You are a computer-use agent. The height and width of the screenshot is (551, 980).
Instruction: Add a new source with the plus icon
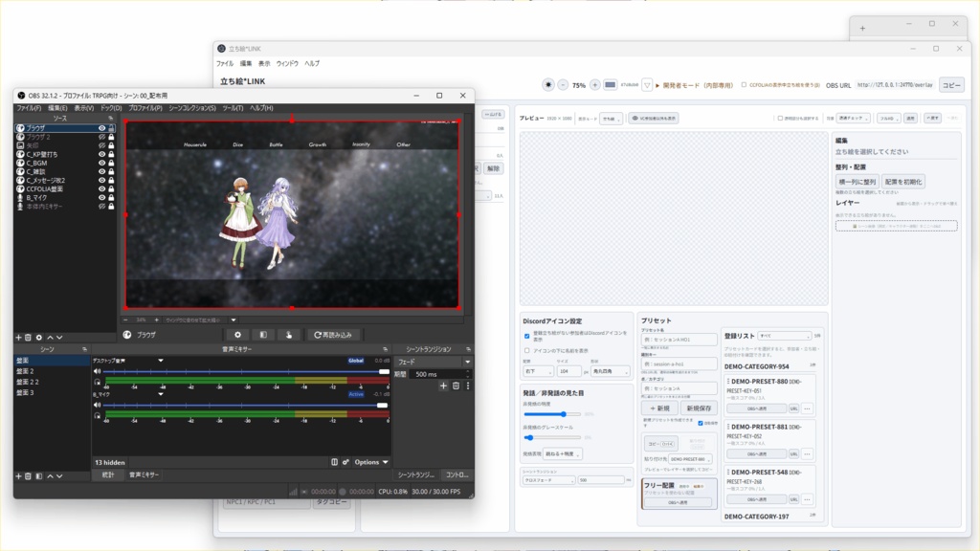[18, 338]
